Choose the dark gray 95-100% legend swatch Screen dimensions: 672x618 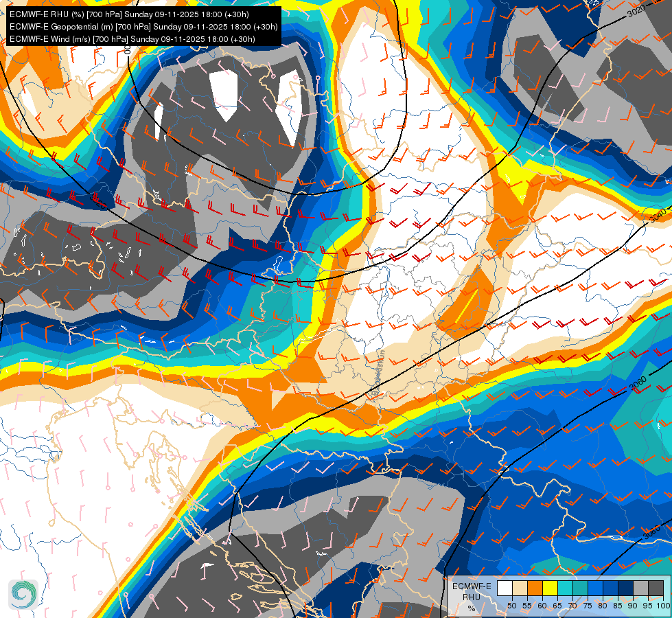click(656, 588)
